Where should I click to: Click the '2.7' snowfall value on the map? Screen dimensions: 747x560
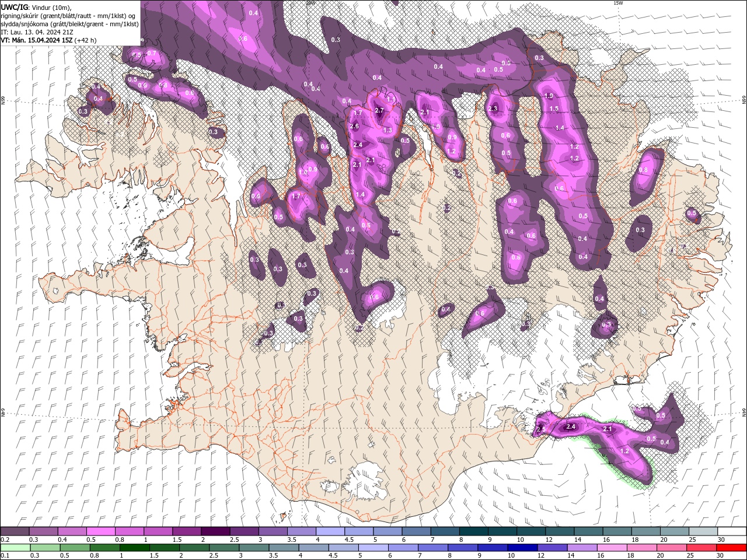click(x=379, y=110)
